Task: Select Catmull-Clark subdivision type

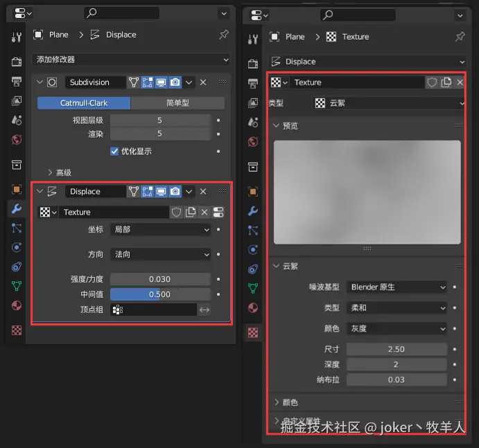Action: (84, 103)
